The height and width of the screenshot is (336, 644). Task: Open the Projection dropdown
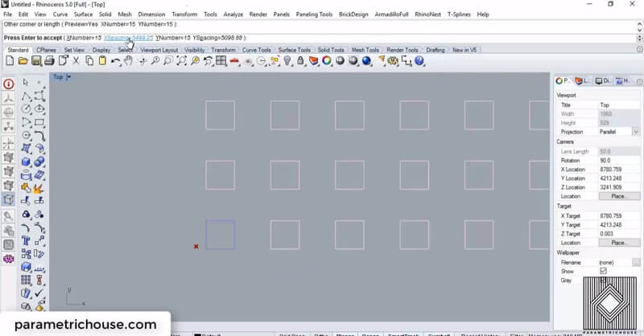tap(635, 132)
